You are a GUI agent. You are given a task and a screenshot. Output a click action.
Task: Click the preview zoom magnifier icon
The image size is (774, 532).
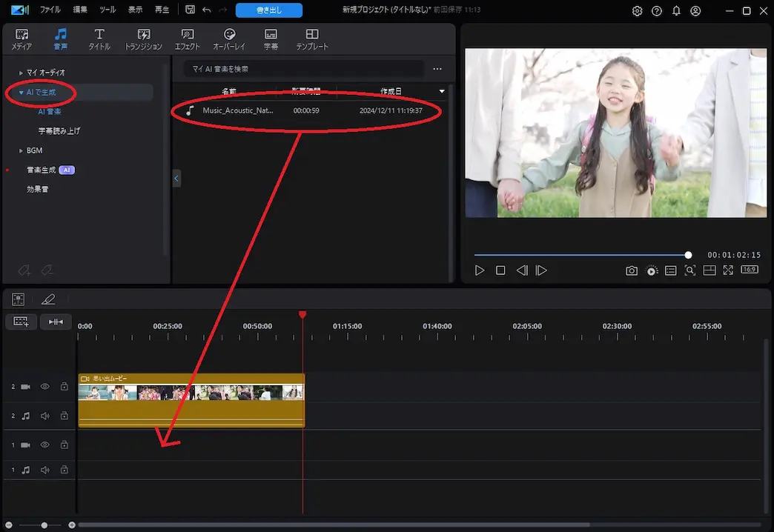pyautogui.click(x=689, y=271)
